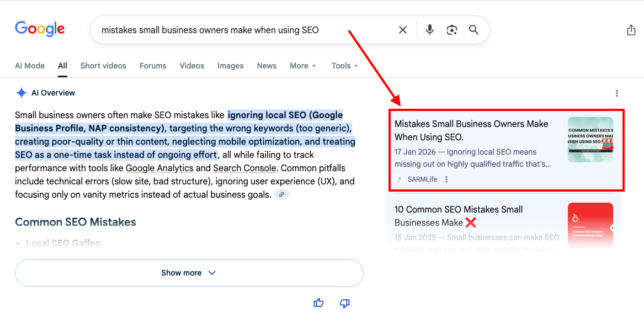Open the three-dot menu next to SARMLife
Viewport: 644px width, 323px height.
coord(446,179)
